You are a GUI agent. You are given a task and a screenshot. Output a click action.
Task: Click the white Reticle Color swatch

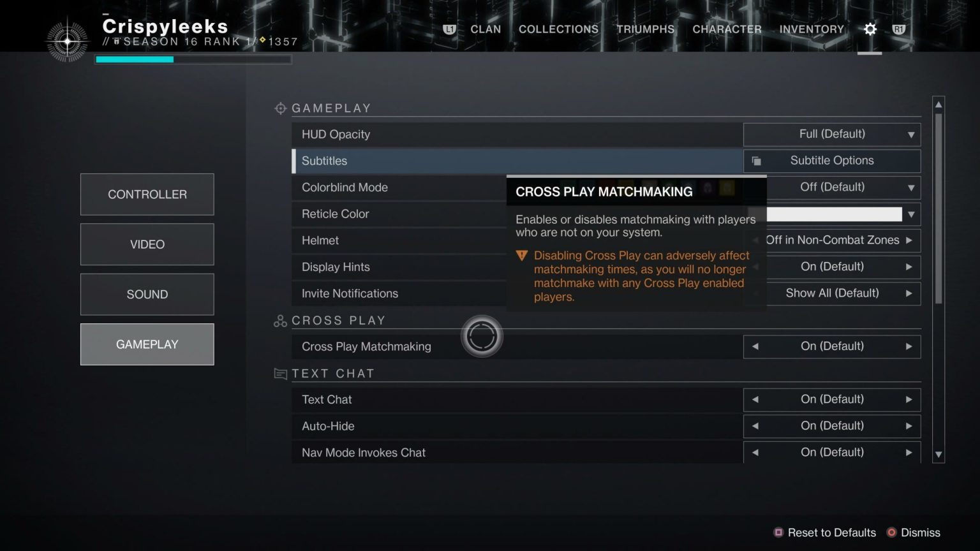point(833,214)
